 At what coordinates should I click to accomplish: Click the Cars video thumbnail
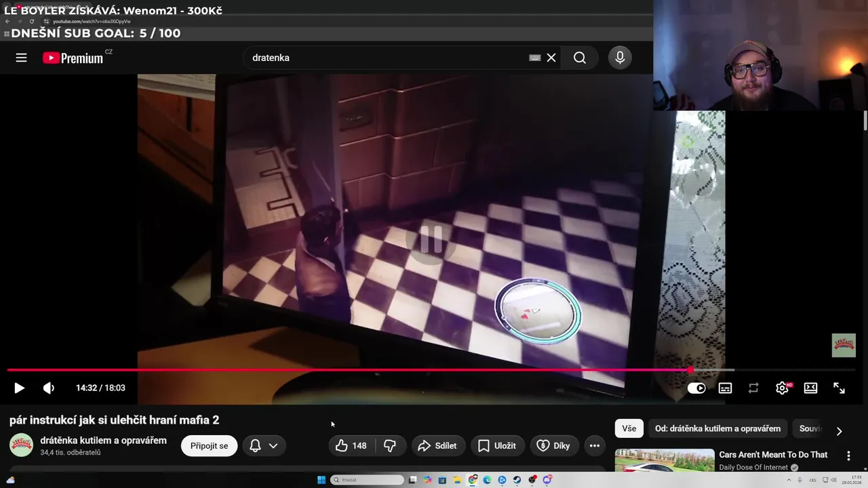665,460
